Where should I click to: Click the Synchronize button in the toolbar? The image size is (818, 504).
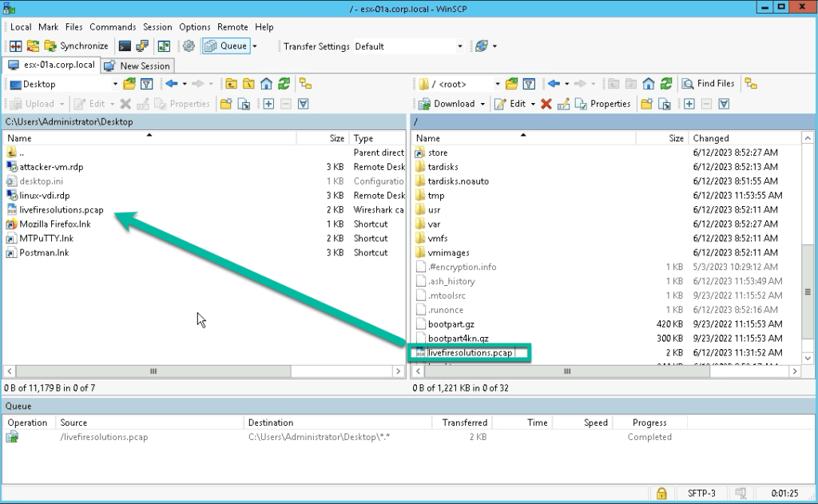tap(76, 46)
